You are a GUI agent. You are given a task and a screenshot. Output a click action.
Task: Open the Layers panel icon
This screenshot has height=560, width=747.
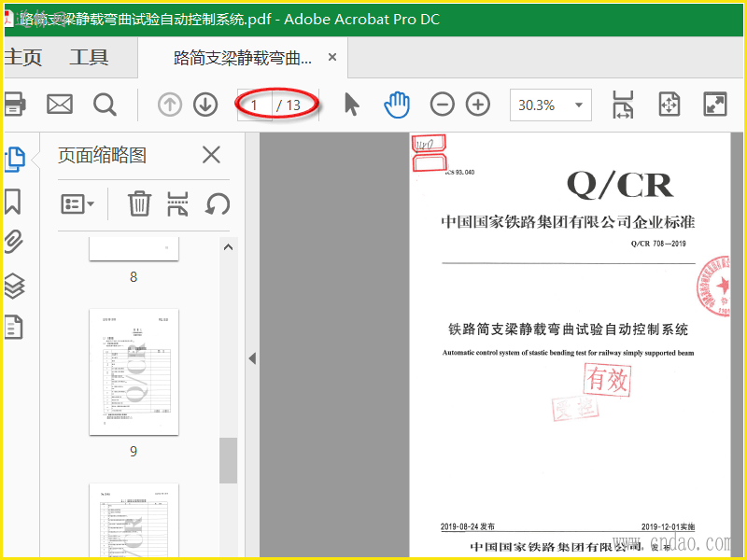pyautogui.click(x=14, y=286)
